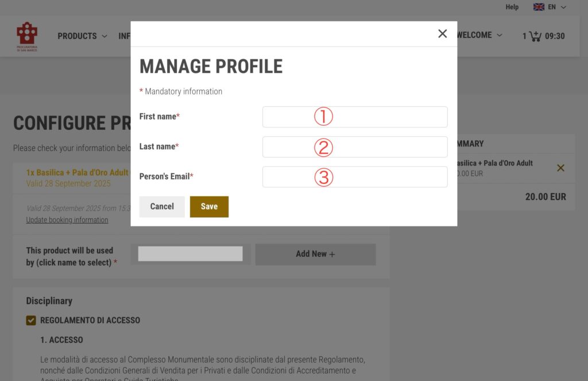Focus the First name input field
The image size is (588, 381).
[354, 117]
